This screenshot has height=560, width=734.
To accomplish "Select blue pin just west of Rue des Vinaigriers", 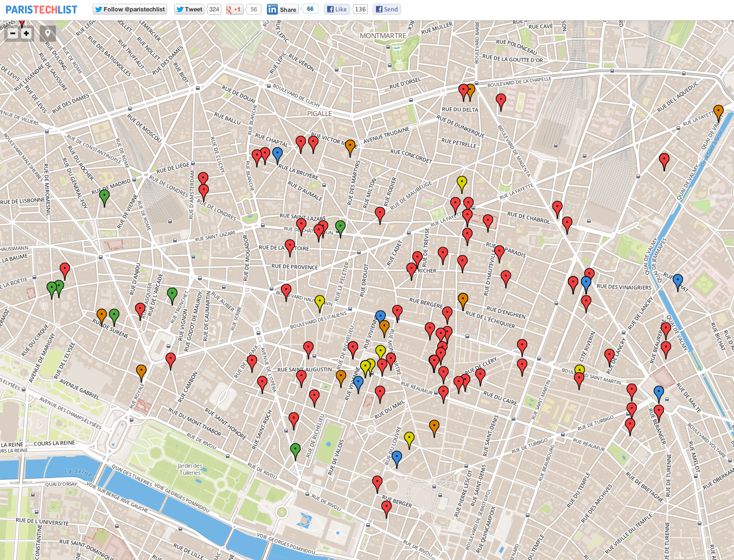I will (586, 285).
